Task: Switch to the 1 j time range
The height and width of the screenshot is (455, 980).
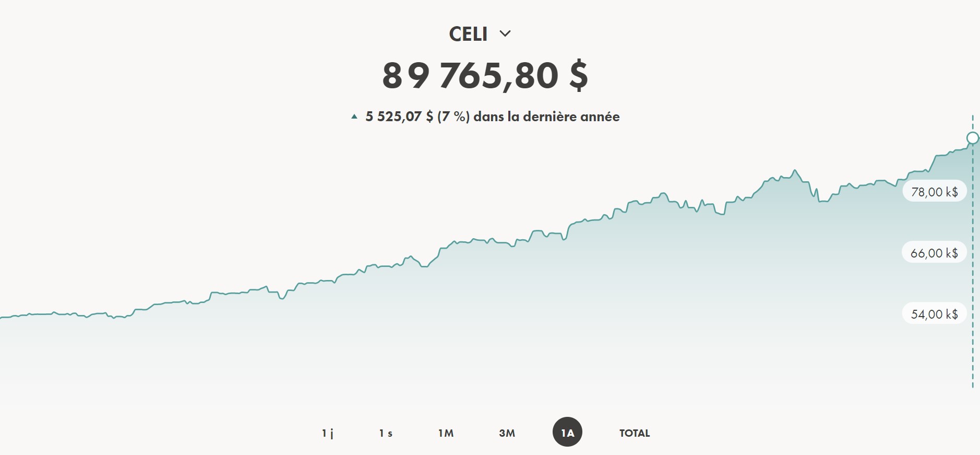Action: [x=329, y=433]
